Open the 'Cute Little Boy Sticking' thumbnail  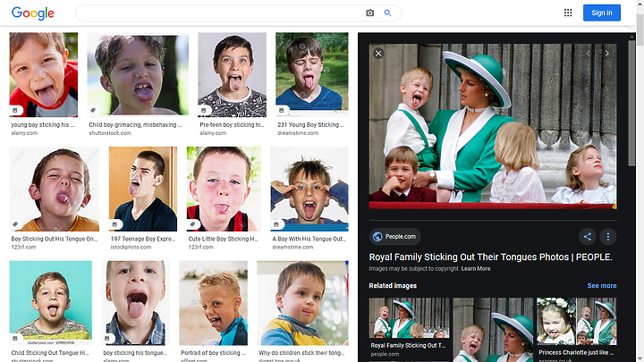click(224, 189)
